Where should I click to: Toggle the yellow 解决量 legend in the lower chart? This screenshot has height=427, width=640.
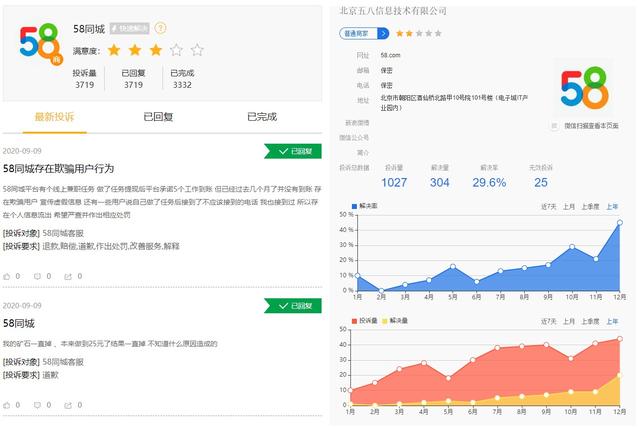point(395,321)
